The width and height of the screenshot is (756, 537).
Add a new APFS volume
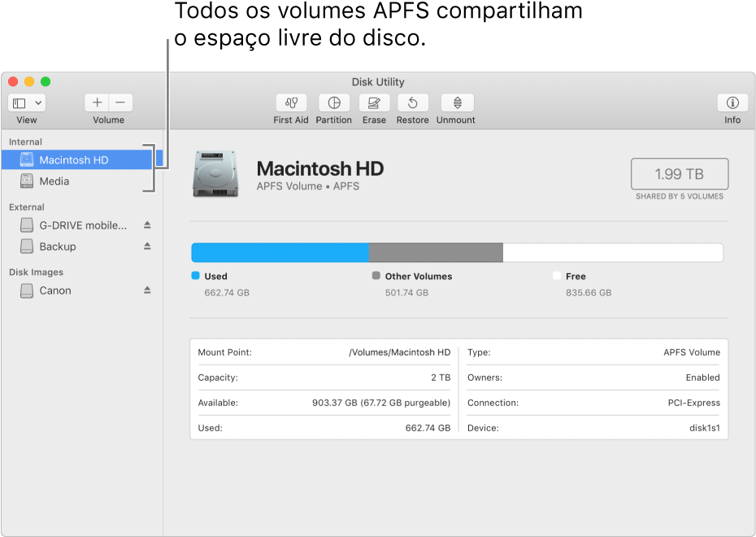(x=97, y=103)
